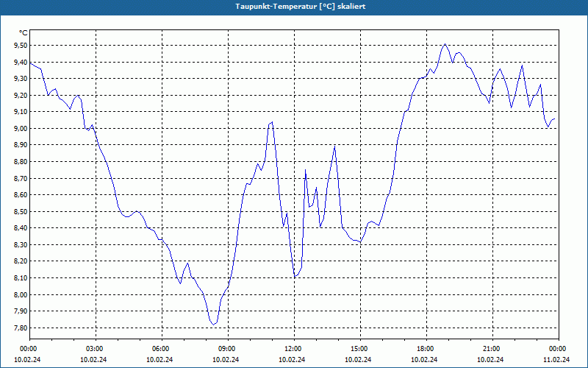Select the "8,60" y-axis value

point(21,195)
